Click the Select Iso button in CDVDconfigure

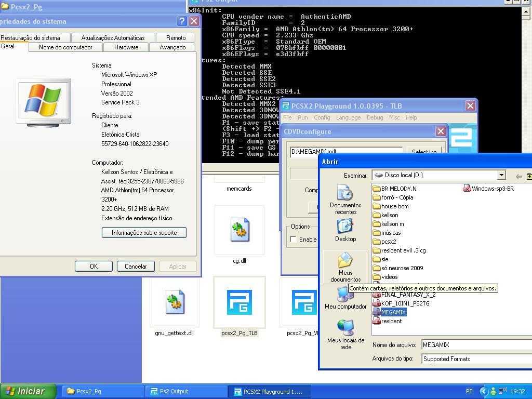click(424, 151)
